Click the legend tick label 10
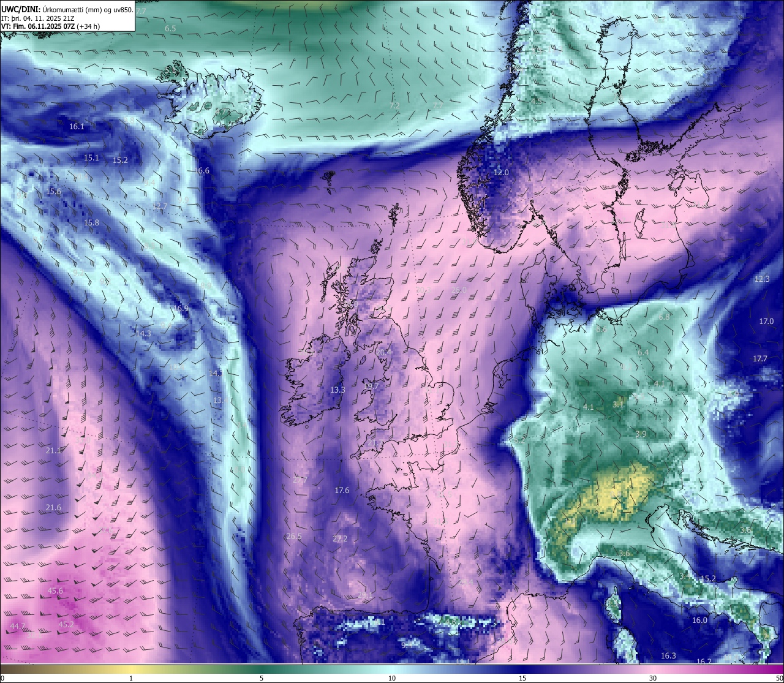The image size is (784, 683). [392, 678]
